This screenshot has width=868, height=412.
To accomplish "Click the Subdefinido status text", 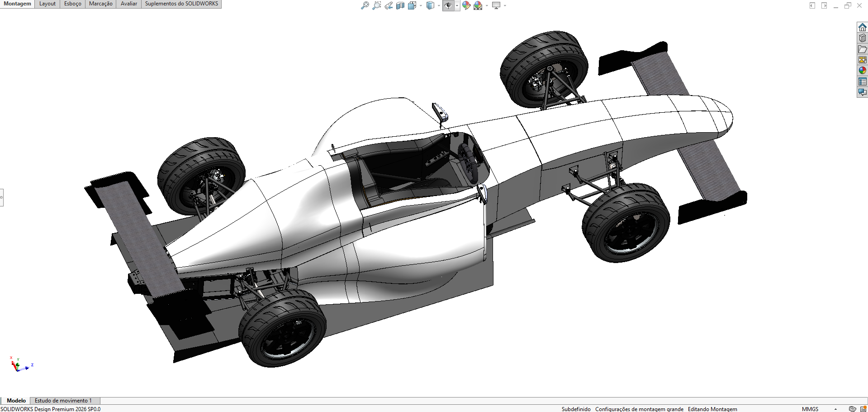I will 576,409.
